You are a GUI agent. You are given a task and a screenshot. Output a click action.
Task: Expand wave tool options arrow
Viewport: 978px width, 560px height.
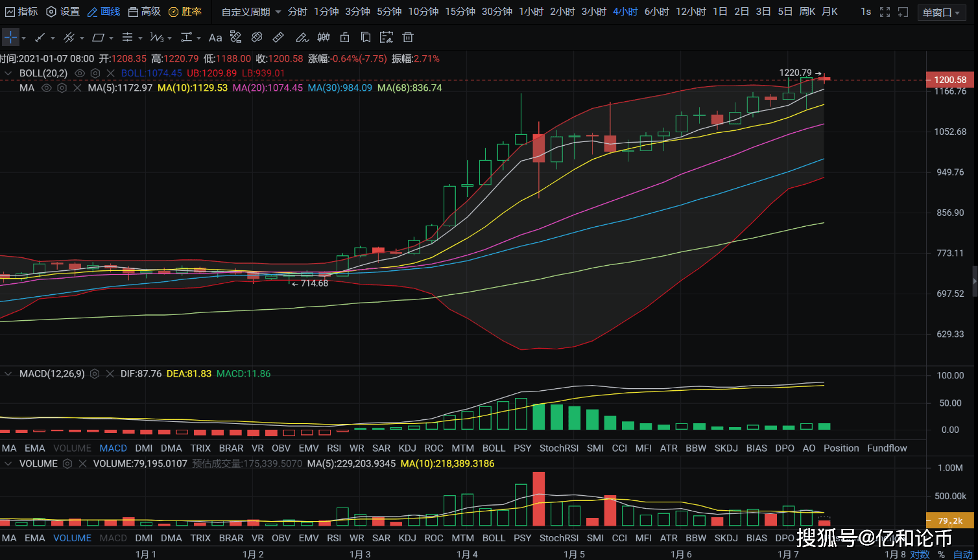click(x=170, y=38)
